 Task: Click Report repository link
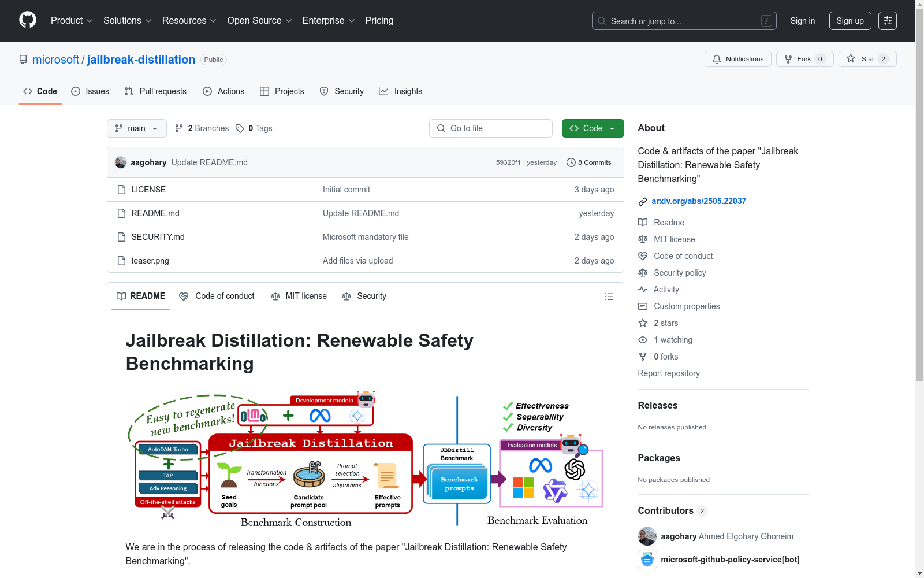point(669,373)
